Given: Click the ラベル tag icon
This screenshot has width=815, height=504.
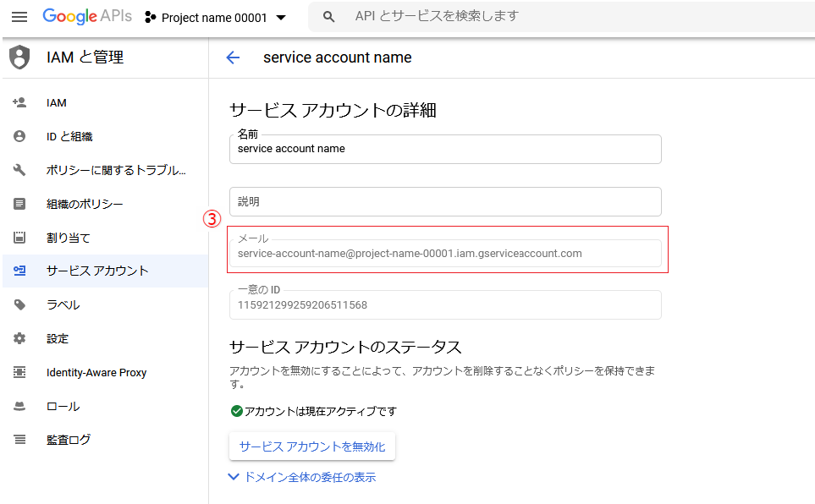Looking at the screenshot, I should click(19, 304).
